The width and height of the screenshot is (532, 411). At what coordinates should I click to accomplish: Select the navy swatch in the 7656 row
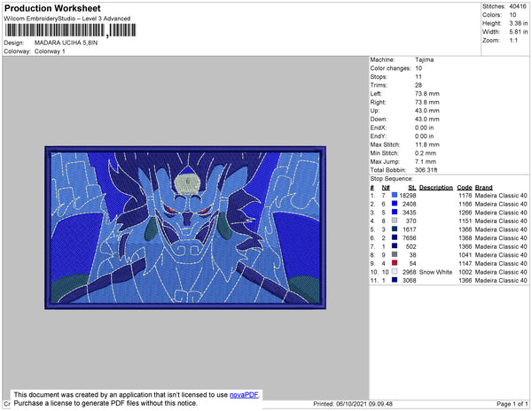[x=395, y=237]
